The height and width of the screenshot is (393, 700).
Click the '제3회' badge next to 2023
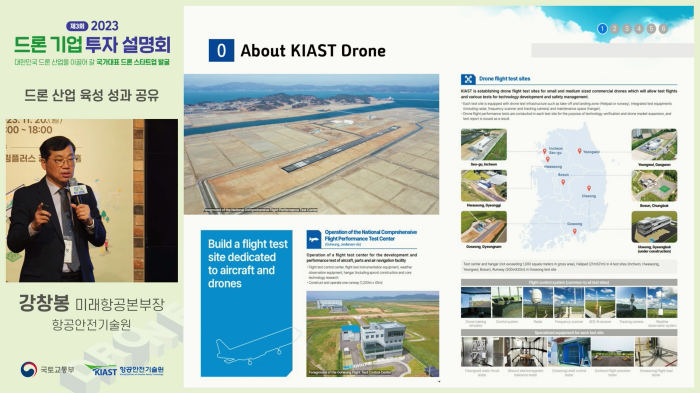pos(77,26)
